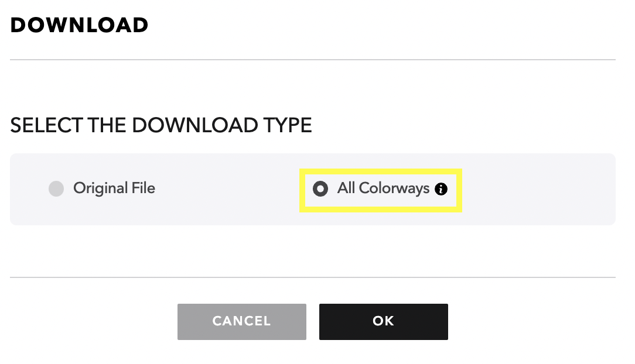
Task: Click the dark filled circle beside All Colorways
Action: [x=320, y=188]
